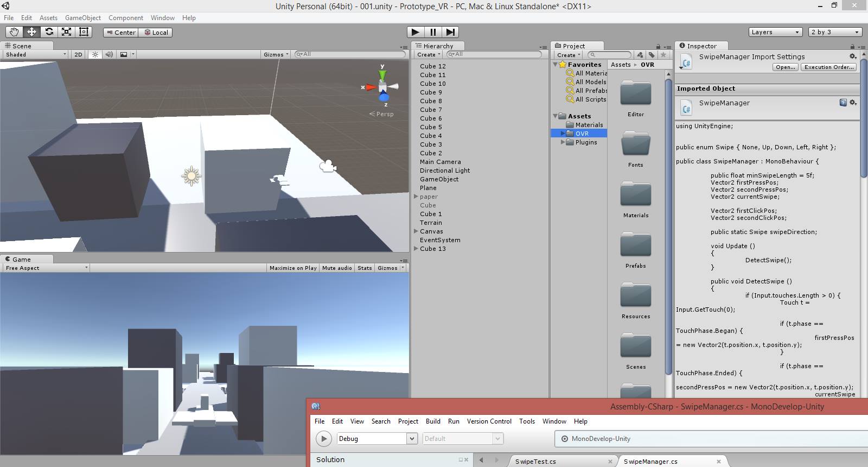Click the Hierarchy search field

coord(494,54)
